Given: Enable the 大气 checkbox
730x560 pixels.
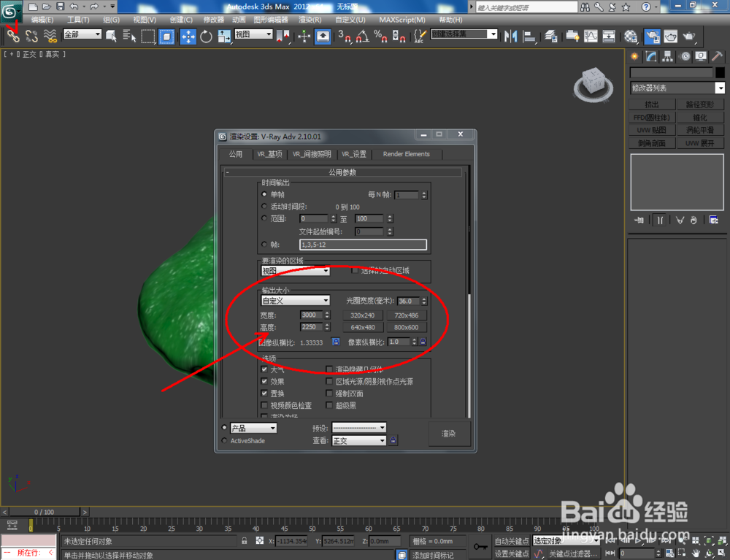Looking at the screenshot, I should point(264,369).
